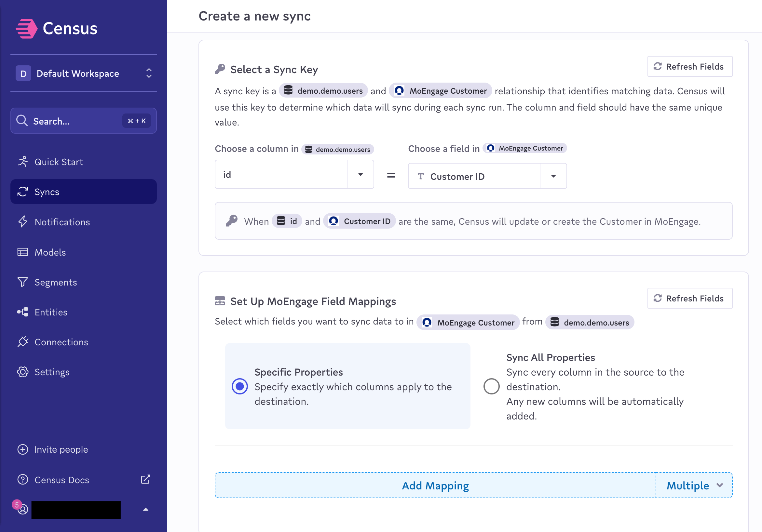Open Models in sidebar
The width and height of the screenshot is (762, 532).
pos(84,252)
